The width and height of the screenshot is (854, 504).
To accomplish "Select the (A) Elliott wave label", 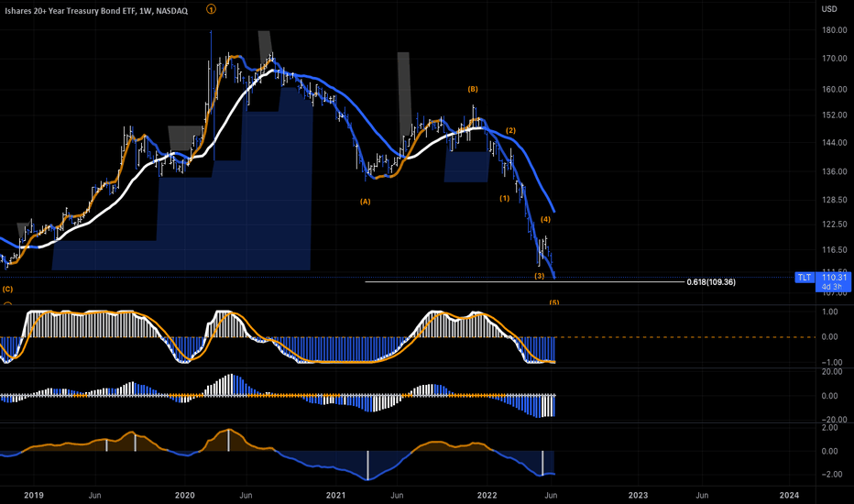I will [365, 202].
